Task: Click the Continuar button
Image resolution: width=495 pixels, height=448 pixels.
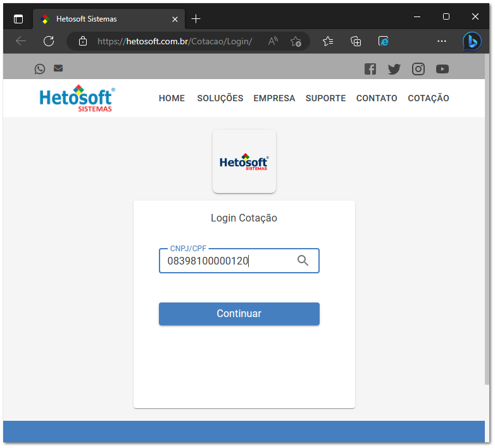Action: [239, 314]
